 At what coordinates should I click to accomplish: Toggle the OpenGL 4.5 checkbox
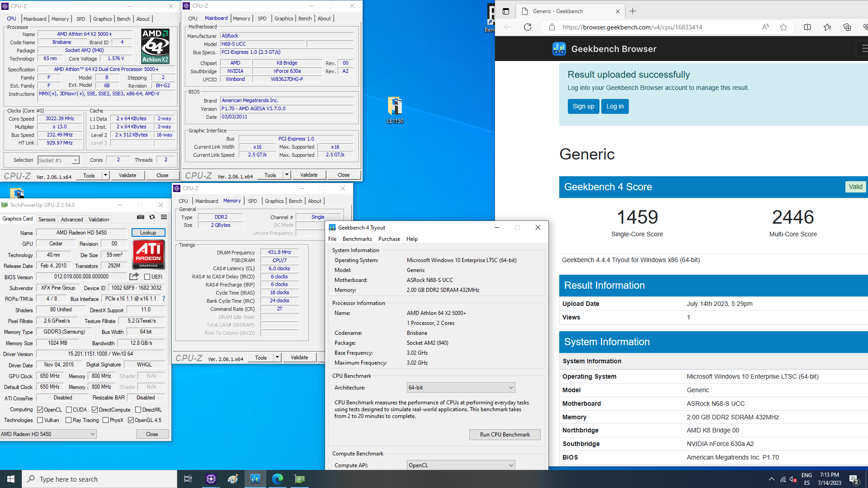[131, 420]
